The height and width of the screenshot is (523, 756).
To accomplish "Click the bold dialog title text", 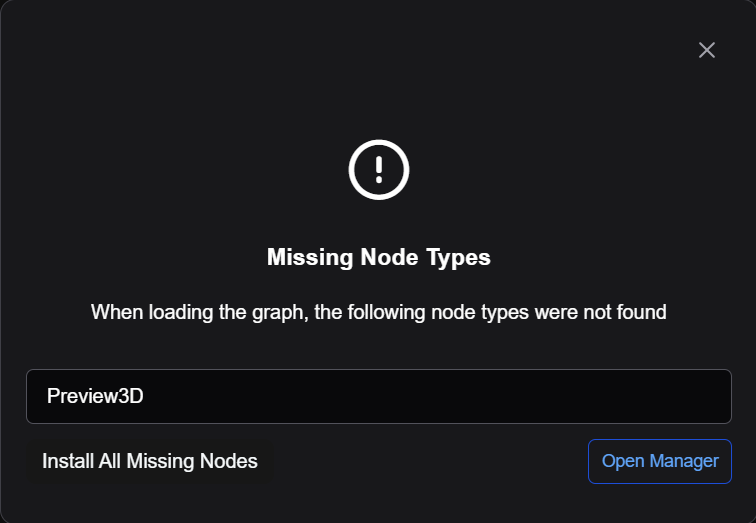I will point(378,257).
